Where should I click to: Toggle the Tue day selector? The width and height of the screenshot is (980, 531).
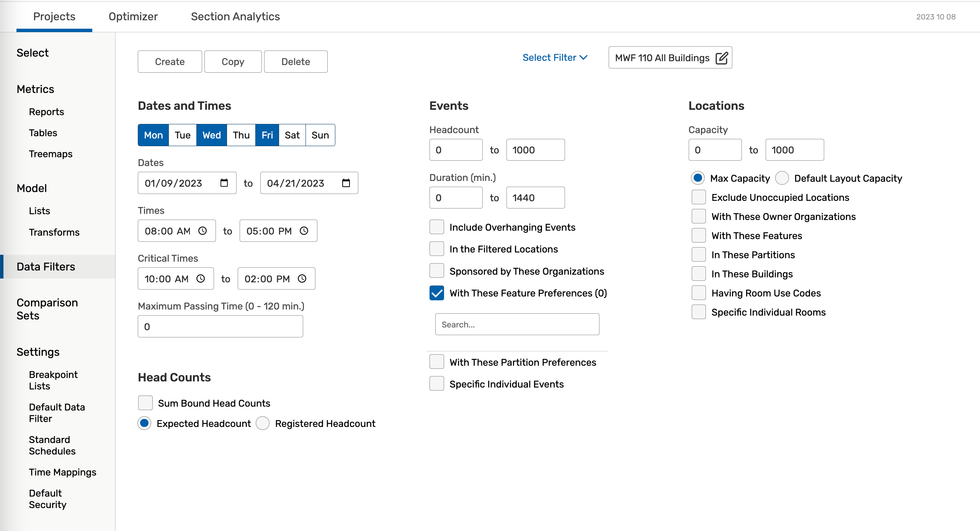pos(183,135)
